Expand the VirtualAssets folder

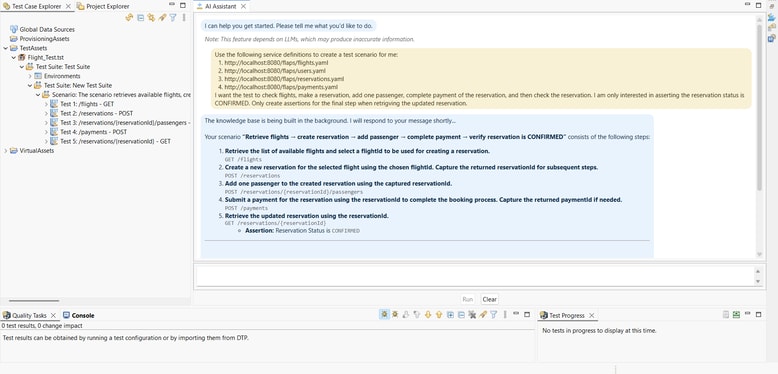pyautogui.click(x=5, y=151)
